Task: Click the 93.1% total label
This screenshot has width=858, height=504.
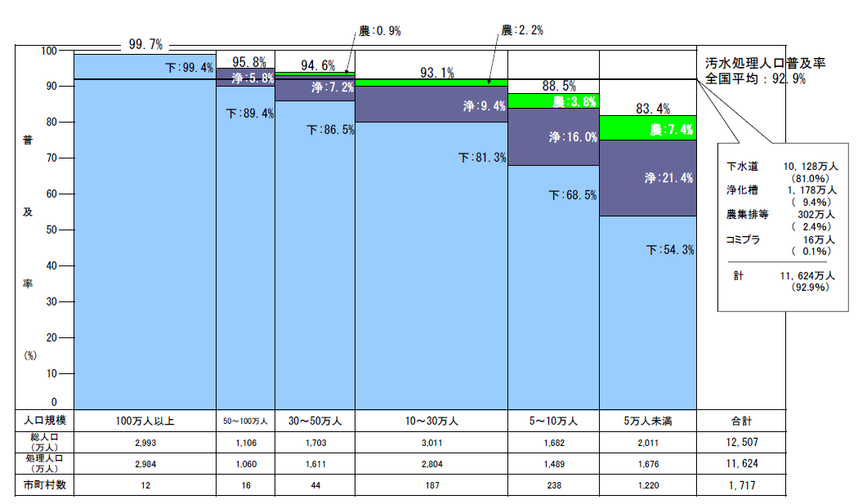Action: pos(437,73)
